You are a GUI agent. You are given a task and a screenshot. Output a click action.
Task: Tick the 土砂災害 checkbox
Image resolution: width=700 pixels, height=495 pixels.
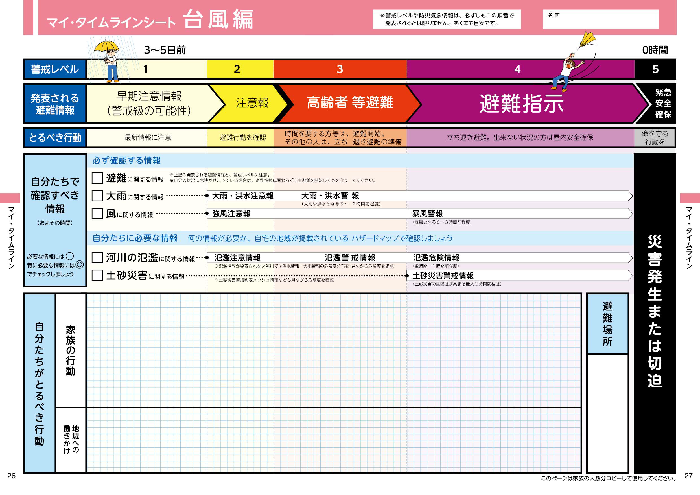coord(97,274)
